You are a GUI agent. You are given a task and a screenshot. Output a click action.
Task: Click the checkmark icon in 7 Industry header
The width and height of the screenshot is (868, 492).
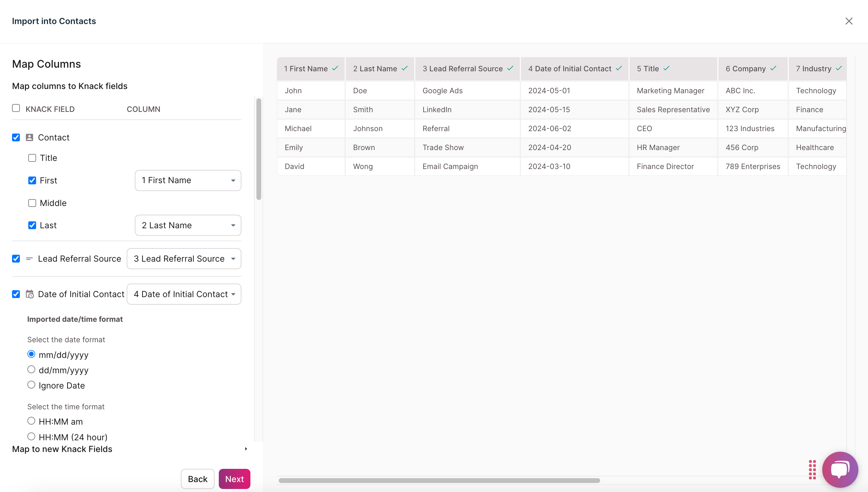tap(839, 68)
